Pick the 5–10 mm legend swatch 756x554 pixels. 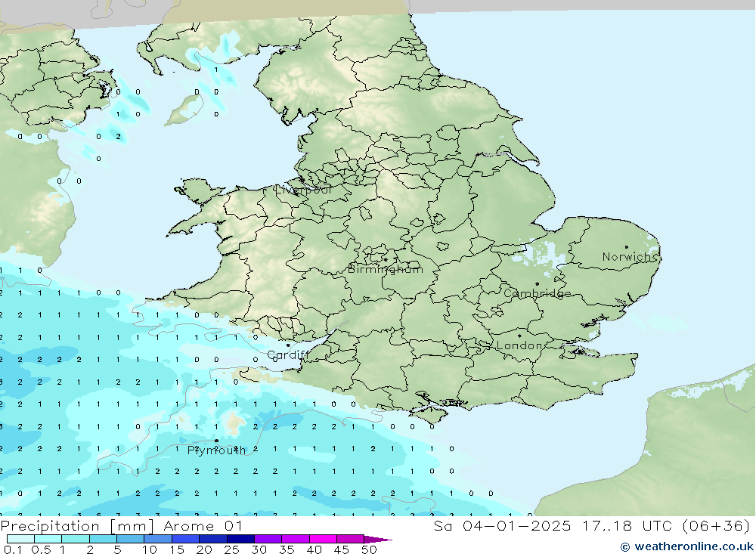pyautogui.click(x=130, y=539)
